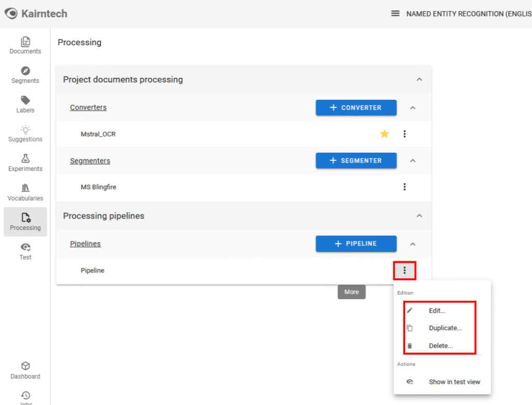The image size is (532, 405).
Task: Collapse the Processing pipelines panel
Action: coord(419,215)
